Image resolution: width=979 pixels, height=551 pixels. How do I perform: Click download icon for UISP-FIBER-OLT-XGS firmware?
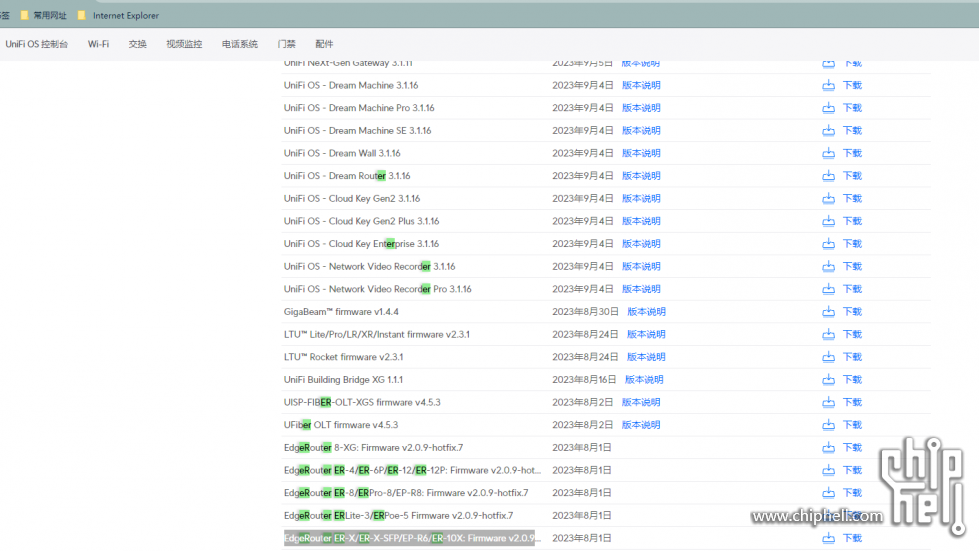tap(828, 402)
